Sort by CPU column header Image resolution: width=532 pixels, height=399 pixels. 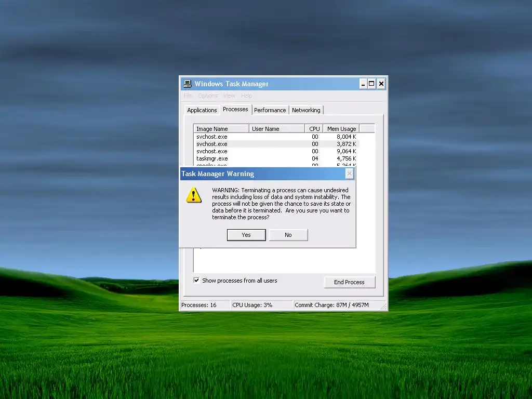[x=314, y=129]
